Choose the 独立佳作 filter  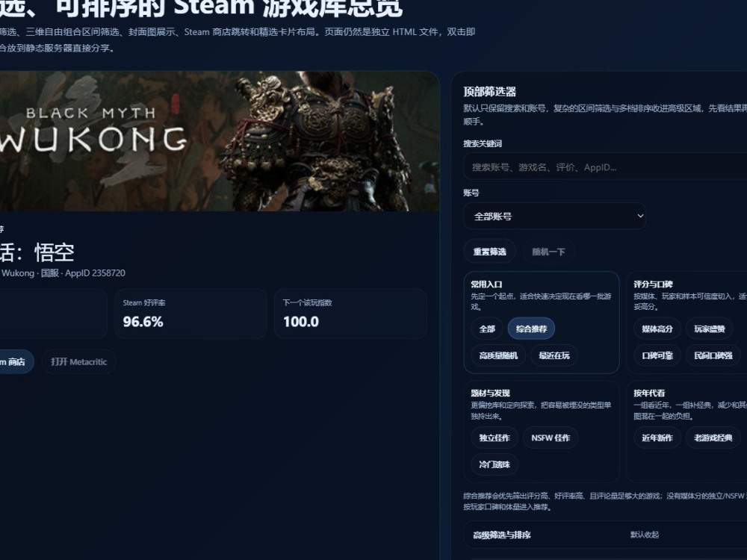click(495, 438)
